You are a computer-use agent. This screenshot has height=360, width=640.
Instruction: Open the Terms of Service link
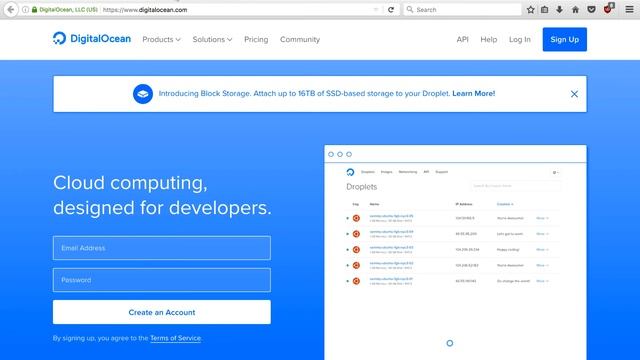(x=176, y=338)
